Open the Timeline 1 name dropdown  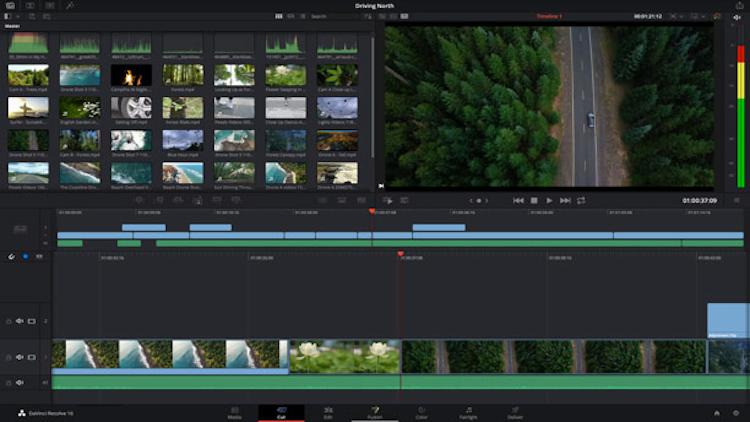tap(549, 16)
